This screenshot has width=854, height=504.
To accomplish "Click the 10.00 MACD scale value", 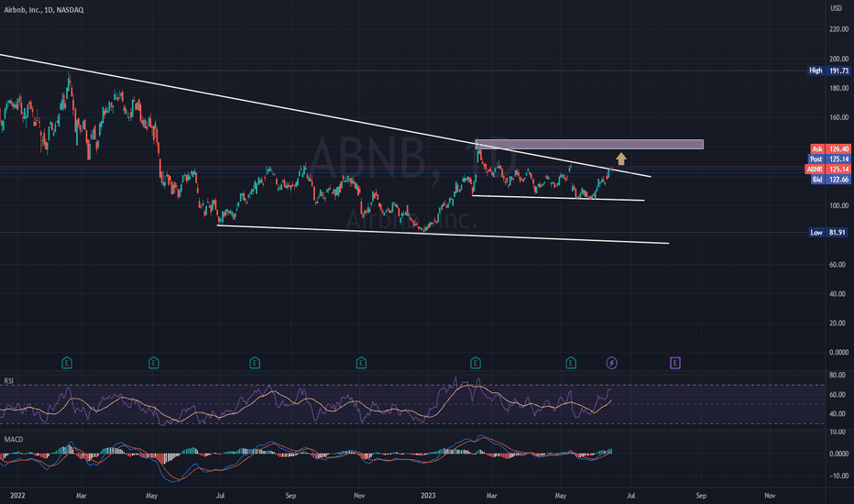I will click(838, 432).
